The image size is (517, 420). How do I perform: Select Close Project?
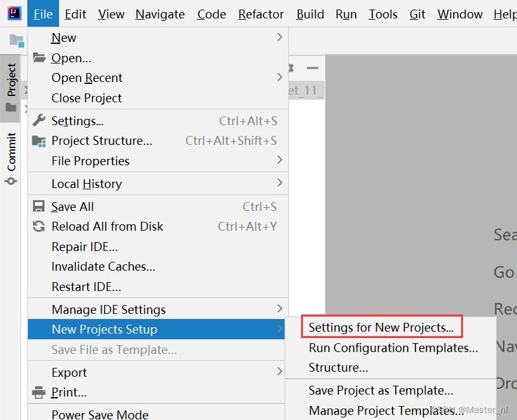pos(87,98)
